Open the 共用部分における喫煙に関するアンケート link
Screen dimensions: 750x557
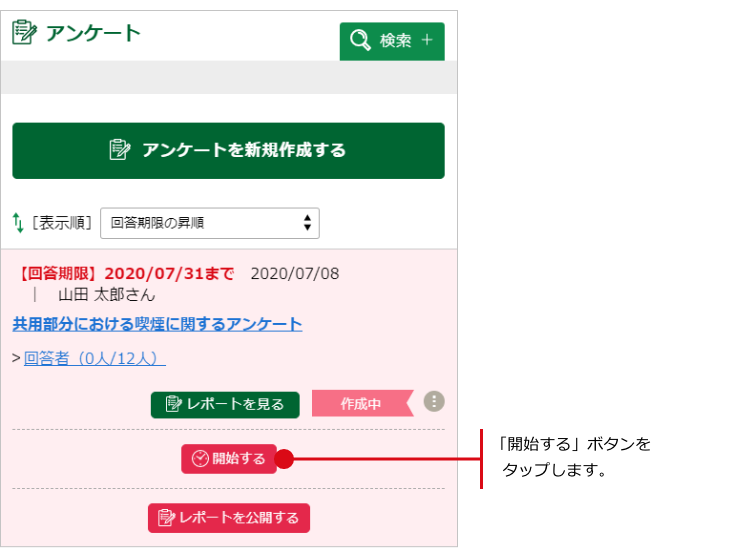[x=157, y=324]
